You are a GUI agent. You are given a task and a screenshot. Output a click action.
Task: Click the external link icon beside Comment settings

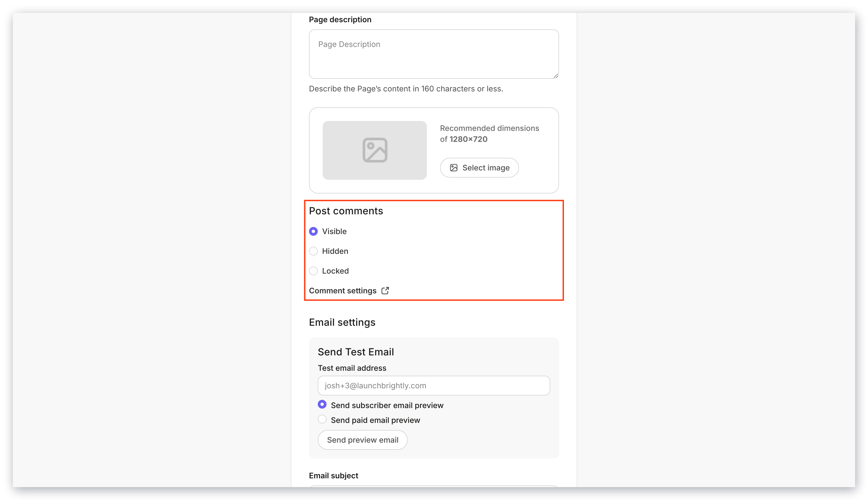click(385, 291)
